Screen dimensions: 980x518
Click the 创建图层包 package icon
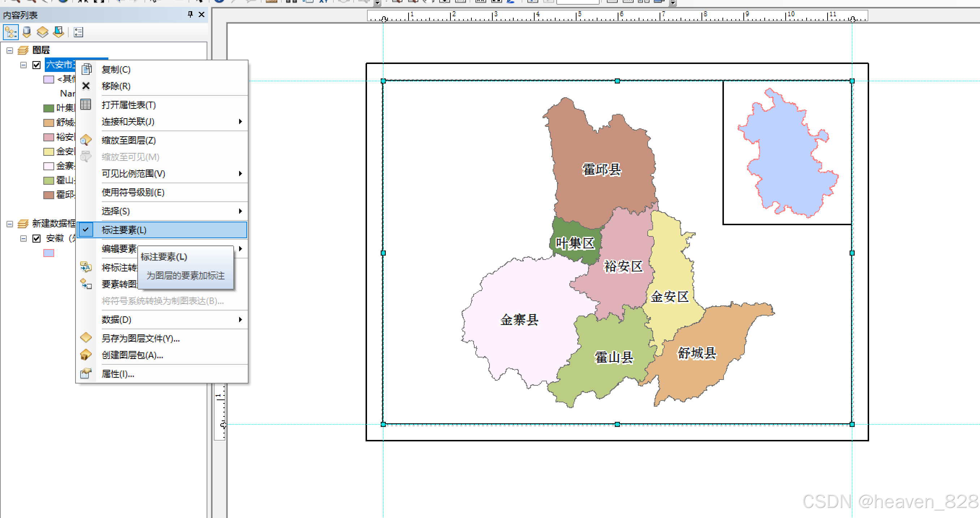(86, 355)
